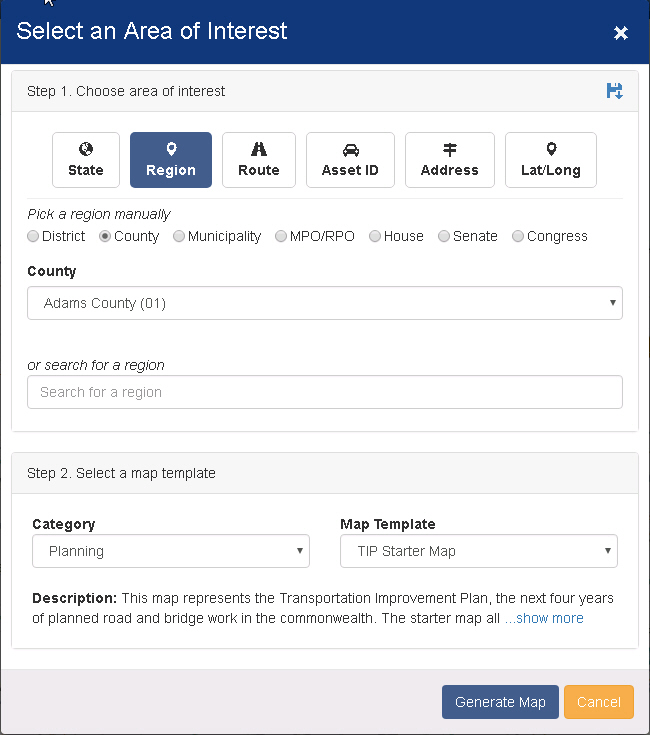Click the show more description link

(x=544, y=618)
